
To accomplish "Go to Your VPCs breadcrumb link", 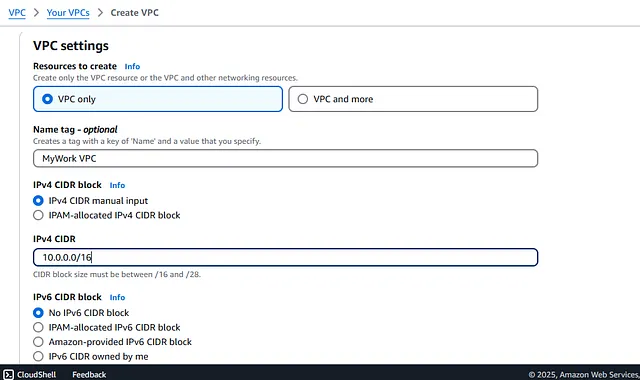I will [x=68, y=13].
